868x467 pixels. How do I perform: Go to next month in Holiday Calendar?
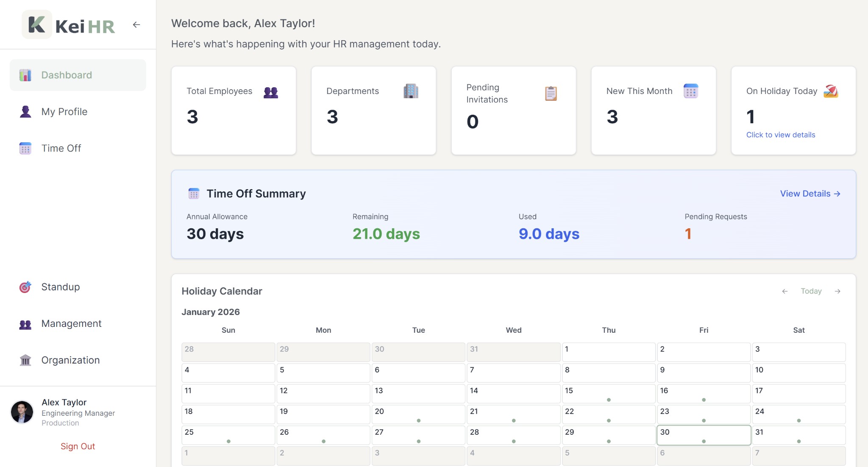(x=837, y=291)
